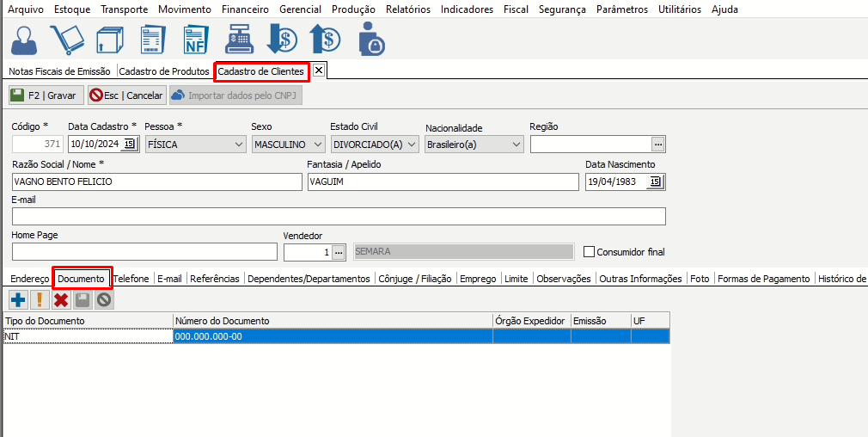Click the F2 Gravar save button
Image resolution: width=868 pixels, height=437 pixels.
coord(44,95)
